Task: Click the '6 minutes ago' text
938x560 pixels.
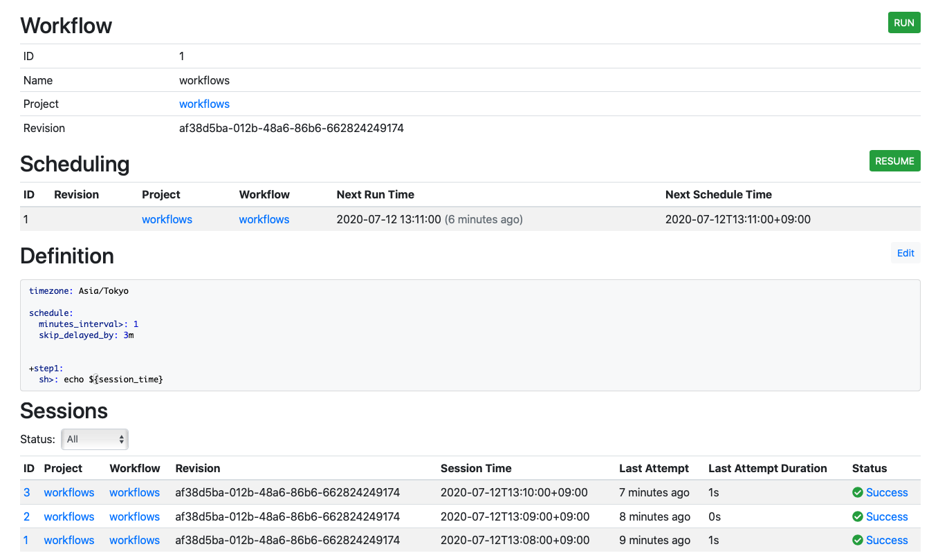Action: [x=484, y=219]
